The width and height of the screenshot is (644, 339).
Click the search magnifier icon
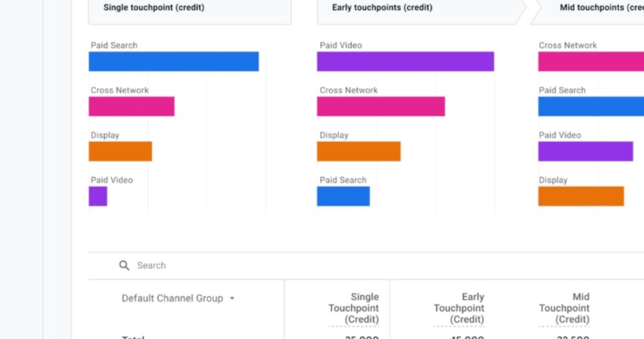click(124, 266)
